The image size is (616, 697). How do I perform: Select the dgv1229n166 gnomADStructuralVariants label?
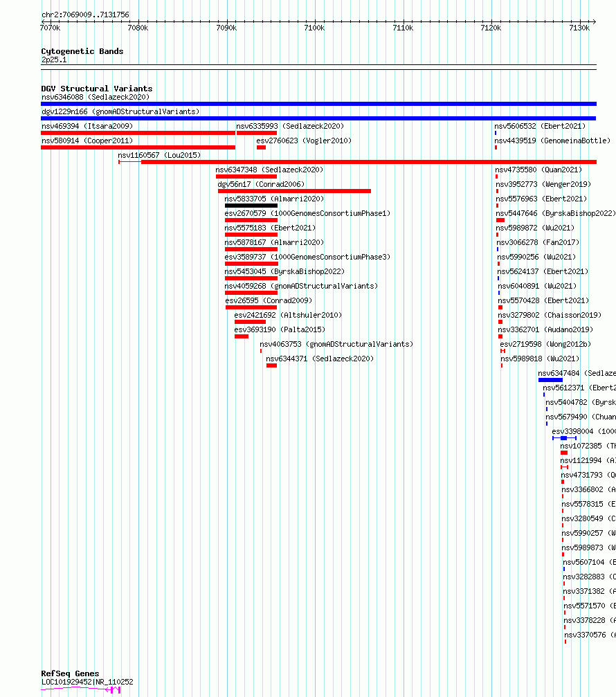click(x=120, y=111)
